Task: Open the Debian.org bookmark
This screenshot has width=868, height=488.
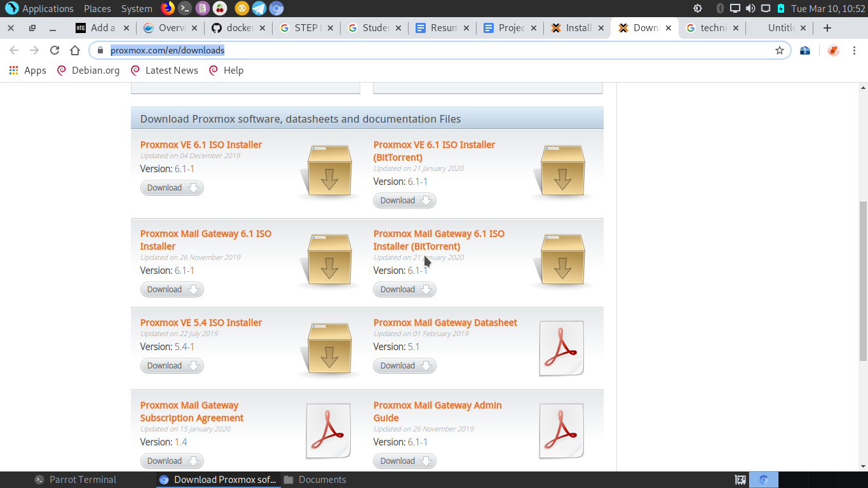Action: [x=88, y=71]
